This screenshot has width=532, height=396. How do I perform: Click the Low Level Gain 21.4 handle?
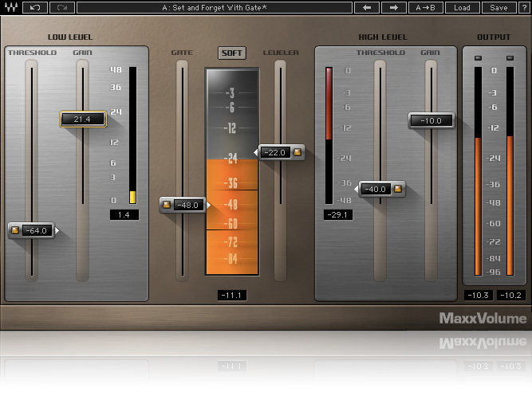(x=83, y=119)
